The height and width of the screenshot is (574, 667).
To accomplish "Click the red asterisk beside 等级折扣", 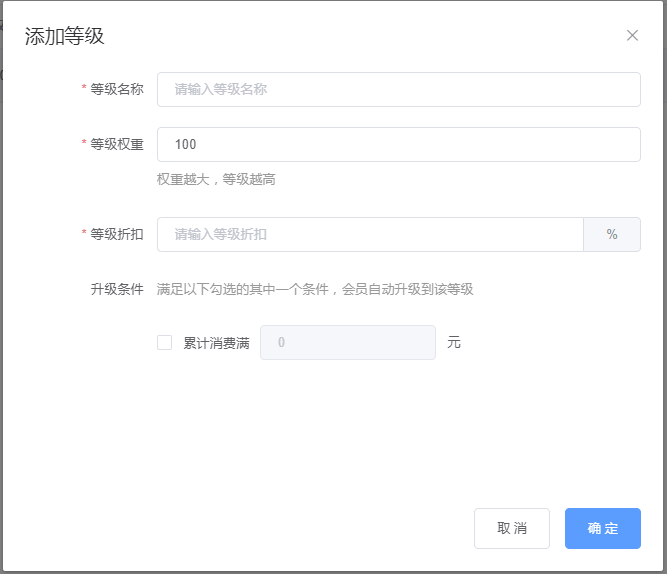I will [84, 234].
